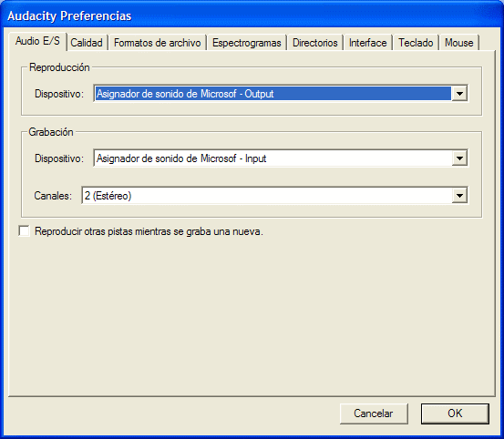Click the Grabación group label
This screenshot has height=439, width=504.
click(x=51, y=132)
